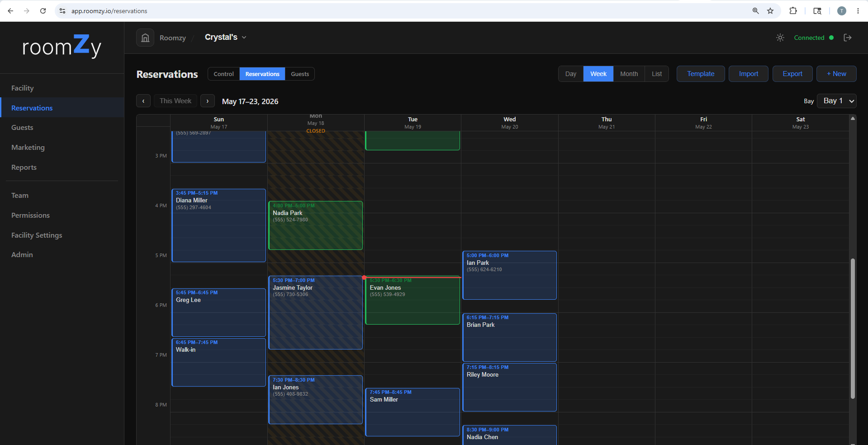The height and width of the screenshot is (445, 868).
Task: Click the Sun May 17 column header
Action: 219,123
